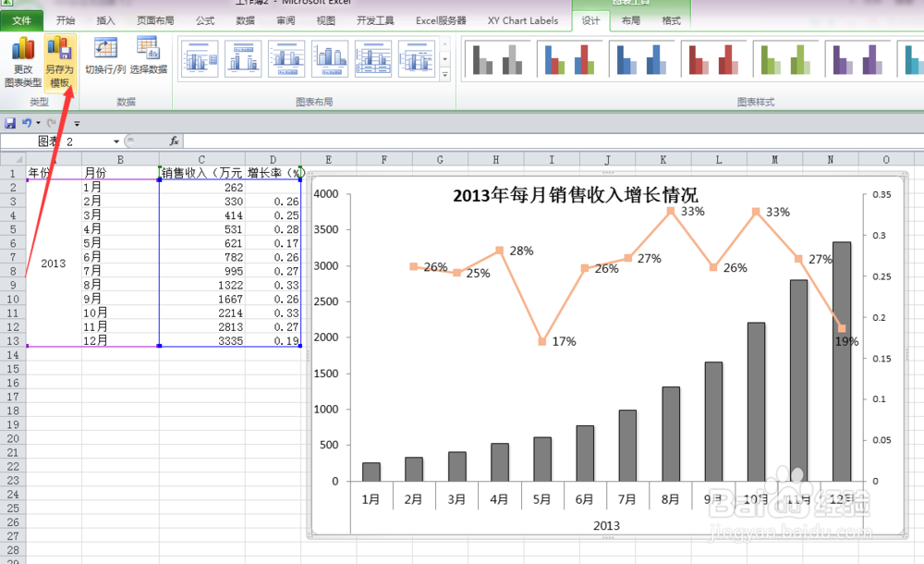Customize Quick Access Toolbar via its dropdown
The width and height of the screenshot is (924, 564).
click(77, 123)
